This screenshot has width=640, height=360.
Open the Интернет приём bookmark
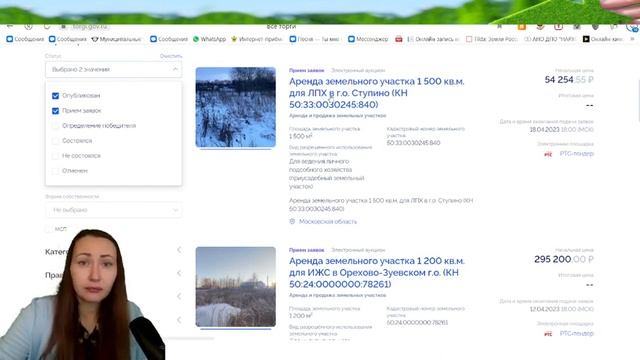point(257,39)
